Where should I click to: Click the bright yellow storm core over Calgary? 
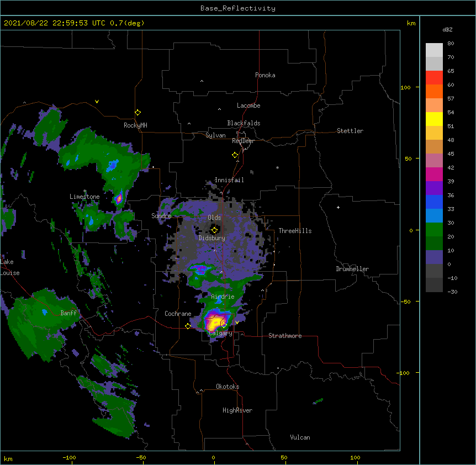click(x=214, y=323)
